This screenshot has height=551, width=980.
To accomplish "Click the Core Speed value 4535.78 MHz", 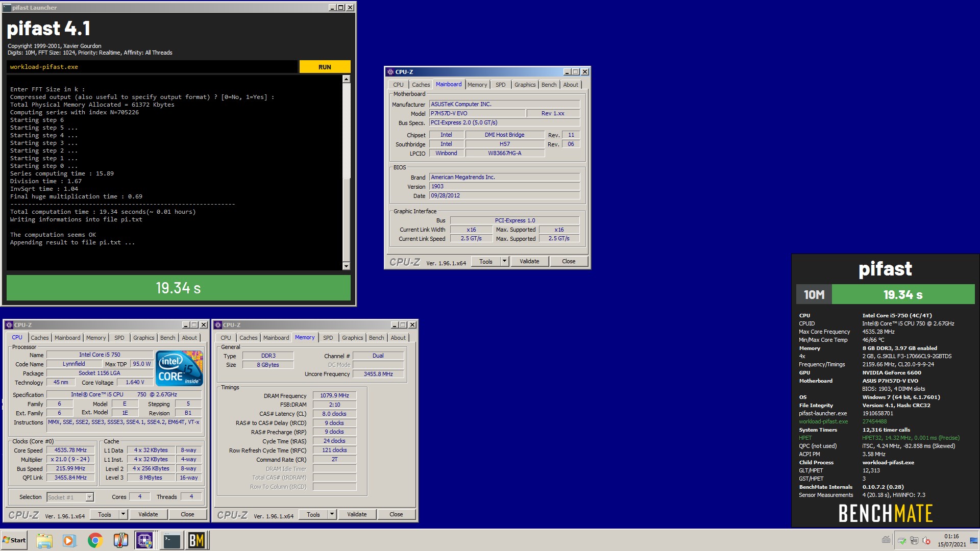I will point(70,450).
